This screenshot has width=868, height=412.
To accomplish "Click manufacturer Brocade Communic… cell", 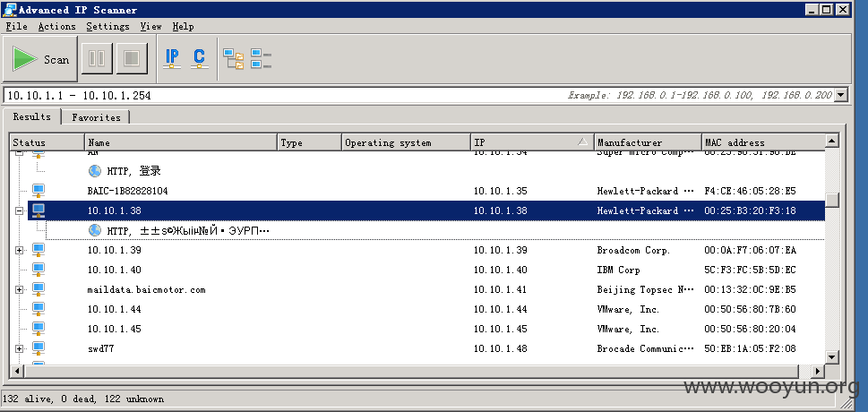I will [x=645, y=349].
